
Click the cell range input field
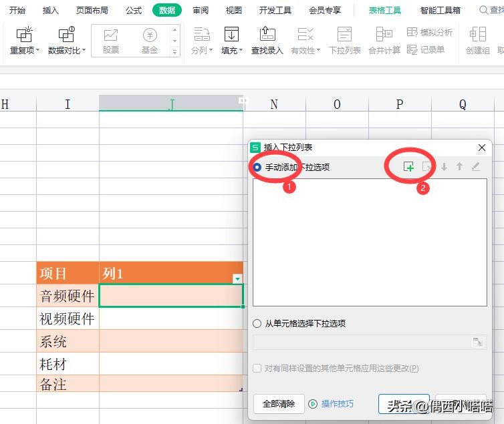coord(362,342)
